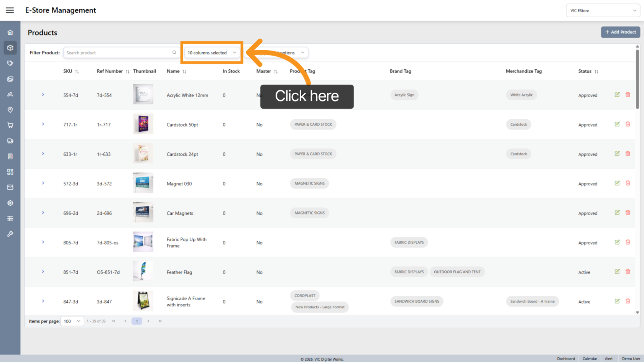
Task: Click the Add Product button
Action: click(620, 32)
